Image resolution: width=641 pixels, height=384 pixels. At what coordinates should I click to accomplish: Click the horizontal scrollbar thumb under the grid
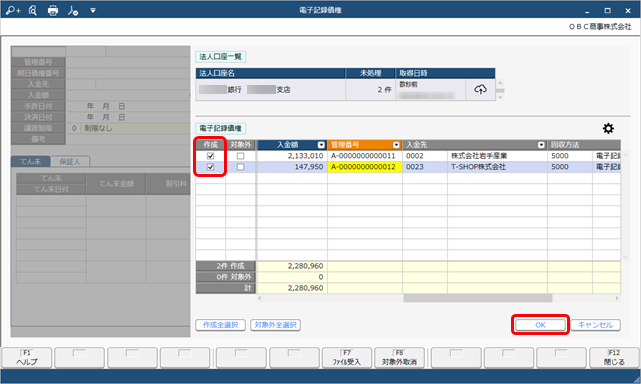[x=477, y=298]
